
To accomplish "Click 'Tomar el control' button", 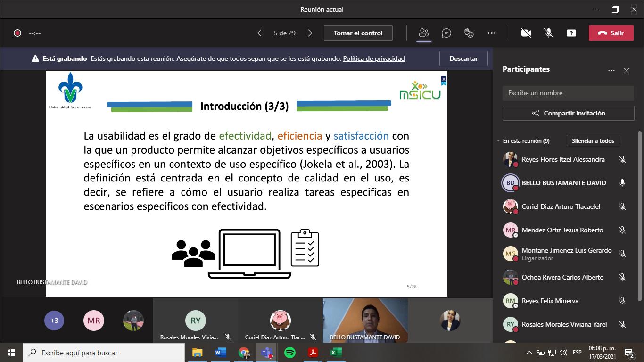I will (x=358, y=33).
